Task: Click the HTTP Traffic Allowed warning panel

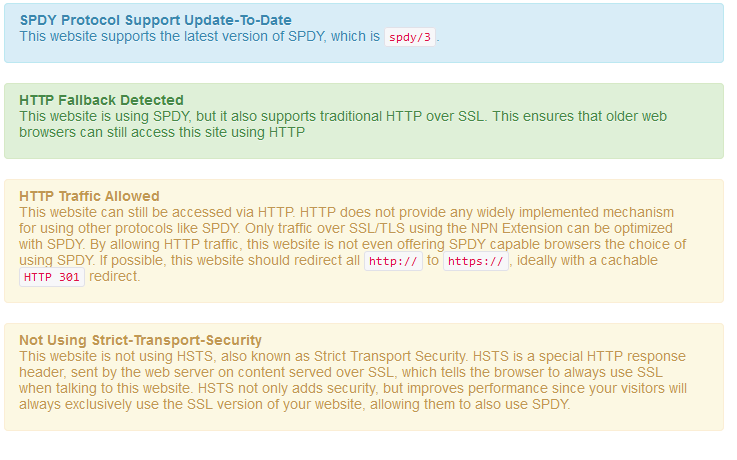Action: [x=364, y=241]
